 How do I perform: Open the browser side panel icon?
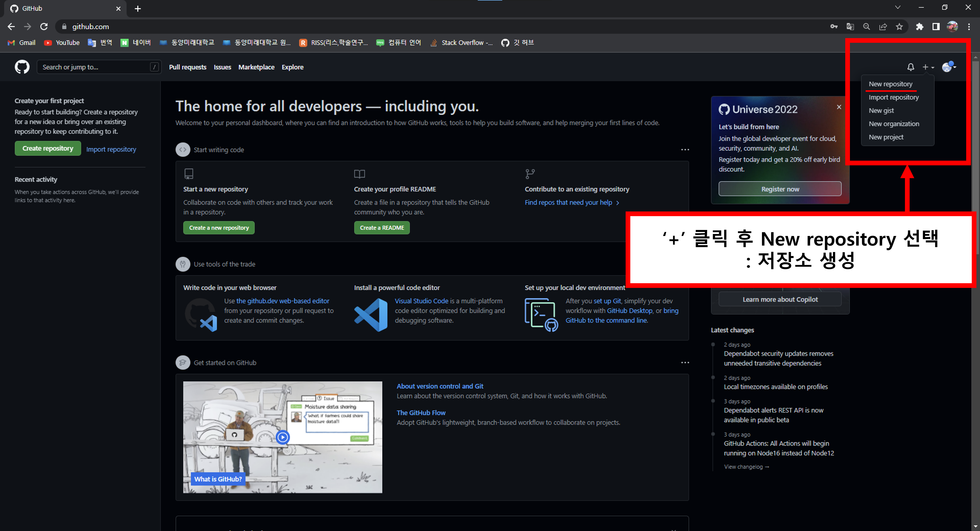[936, 26]
